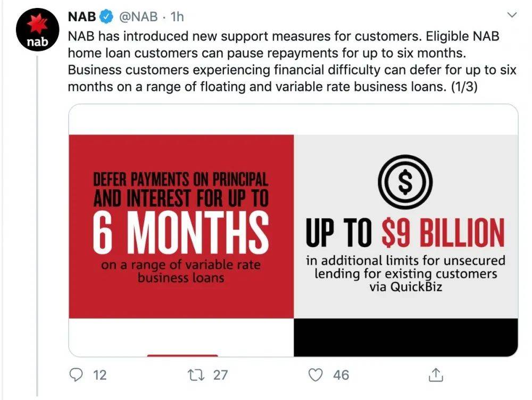Screen dimensions: 532x400
Task: Like the tweet with heart icon
Action: 317,375
